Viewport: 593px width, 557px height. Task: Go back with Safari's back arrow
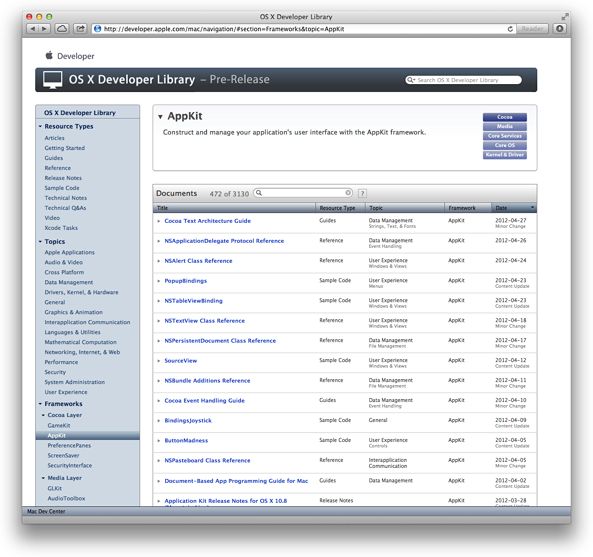(x=33, y=29)
